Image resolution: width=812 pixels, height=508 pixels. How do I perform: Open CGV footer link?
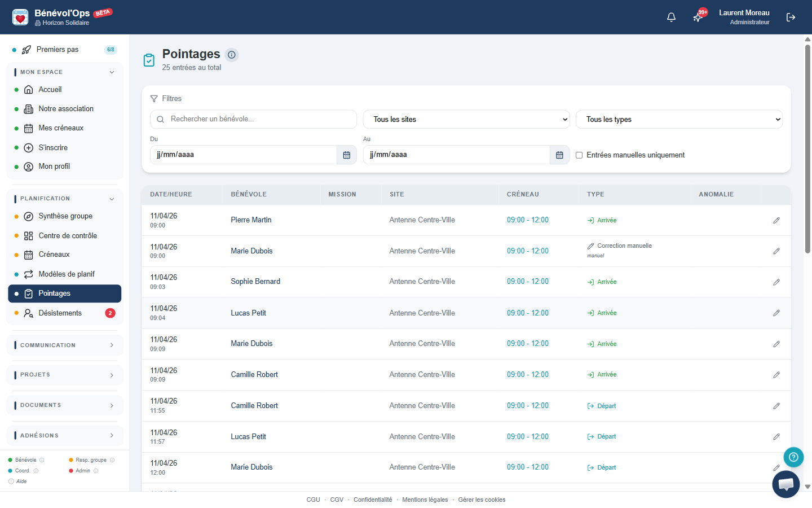click(x=337, y=500)
